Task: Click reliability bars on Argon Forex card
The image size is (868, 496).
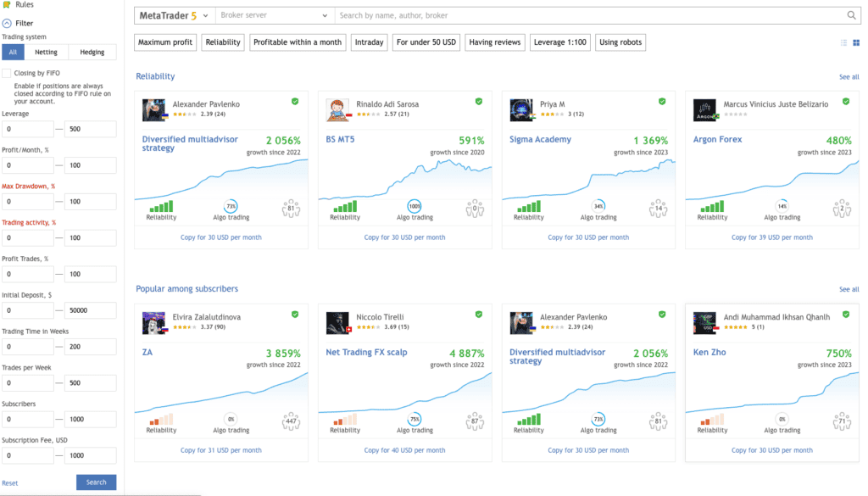Action: point(712,207)
